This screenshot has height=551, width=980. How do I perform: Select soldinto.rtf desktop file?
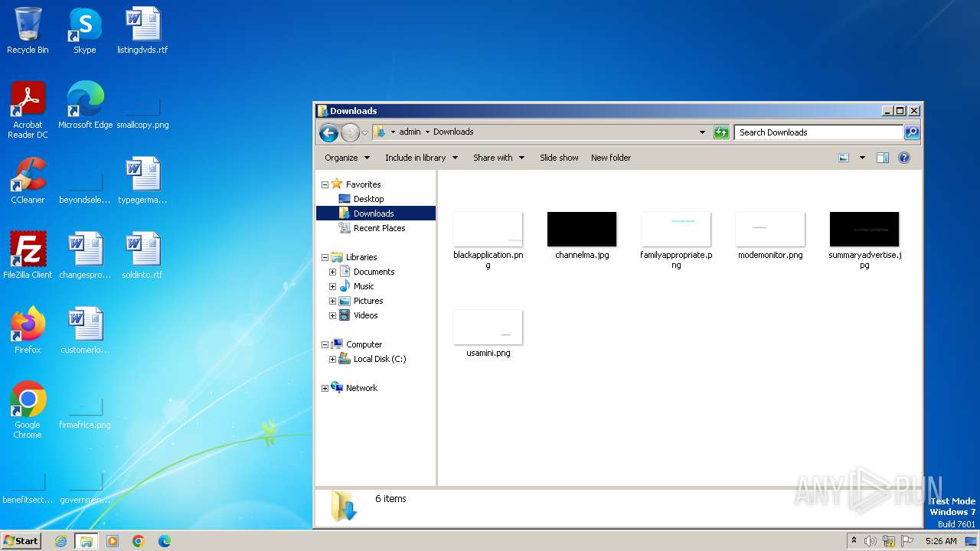point(142,256)
